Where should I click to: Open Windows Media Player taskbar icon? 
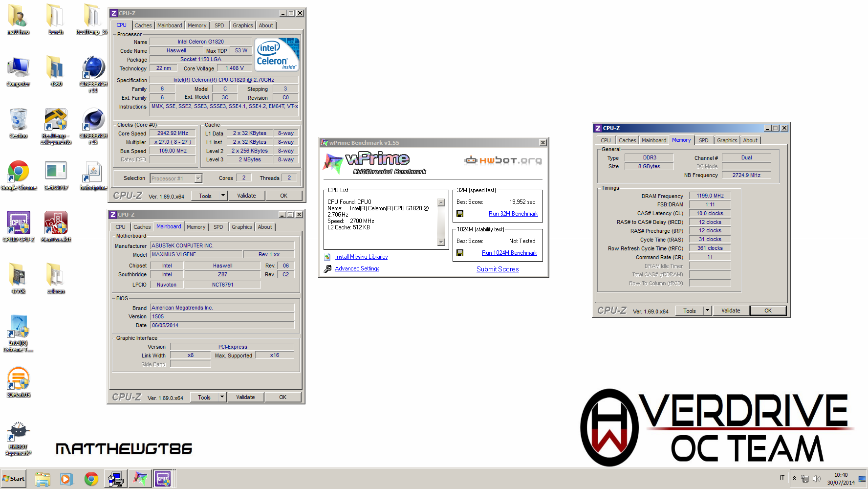coord(66,479)
